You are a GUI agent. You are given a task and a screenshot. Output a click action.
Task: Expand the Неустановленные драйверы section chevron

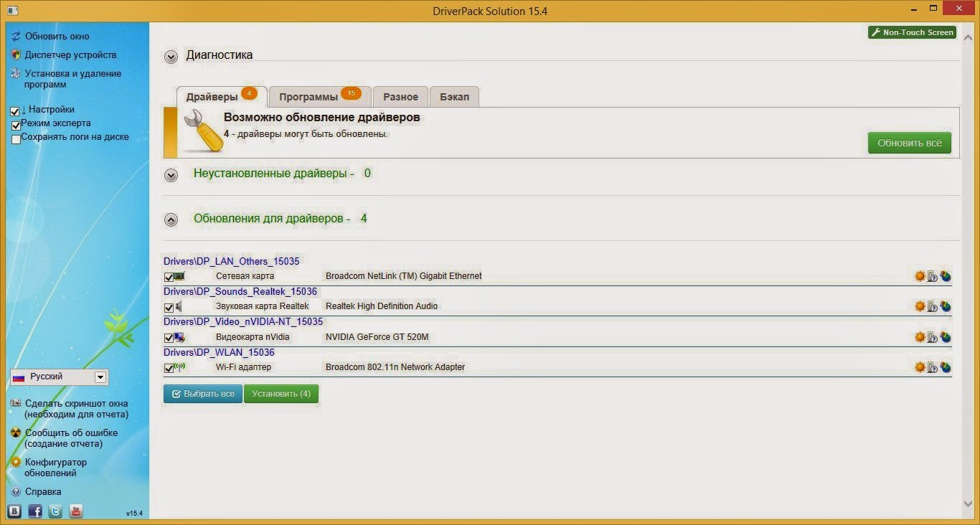[171, 175]
